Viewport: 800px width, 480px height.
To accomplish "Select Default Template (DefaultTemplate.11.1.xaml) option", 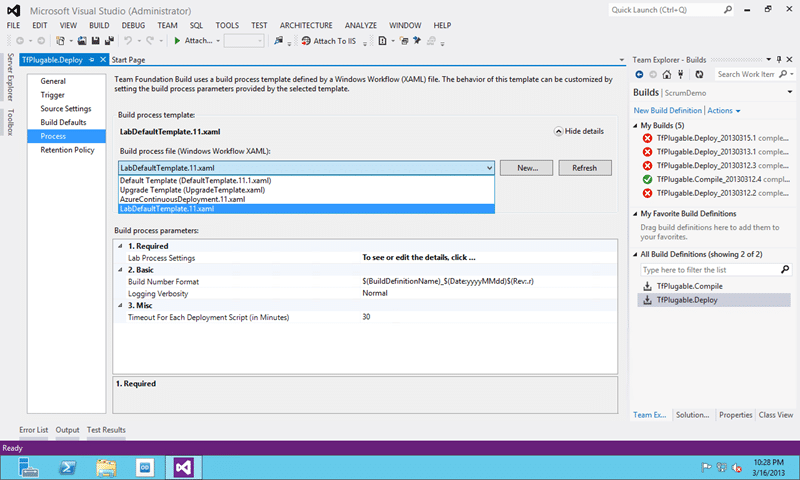I will click(x=306, y=181).
